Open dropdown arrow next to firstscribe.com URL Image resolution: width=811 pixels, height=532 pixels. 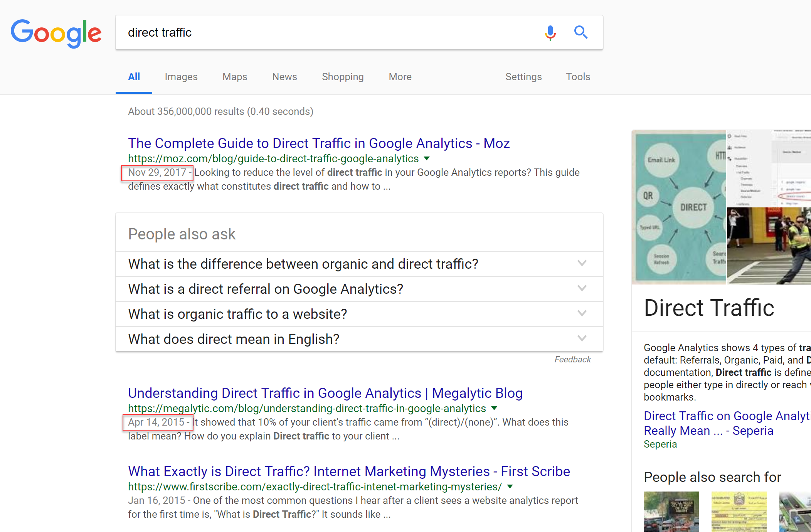click(510, 487)
